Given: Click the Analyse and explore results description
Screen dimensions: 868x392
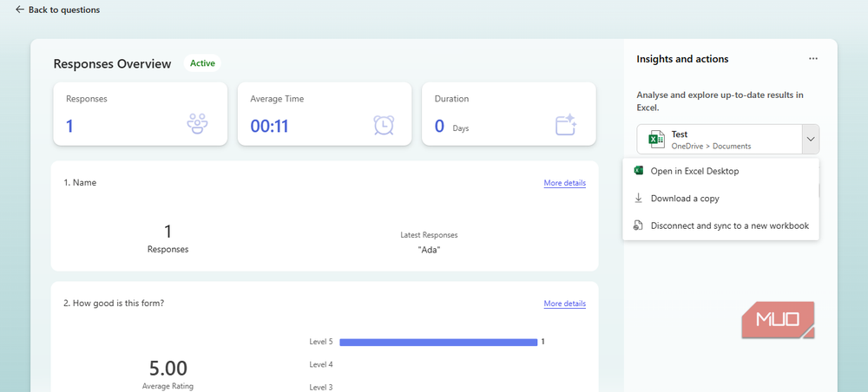Looking at the screenshot, I should [x=720, y=101].
